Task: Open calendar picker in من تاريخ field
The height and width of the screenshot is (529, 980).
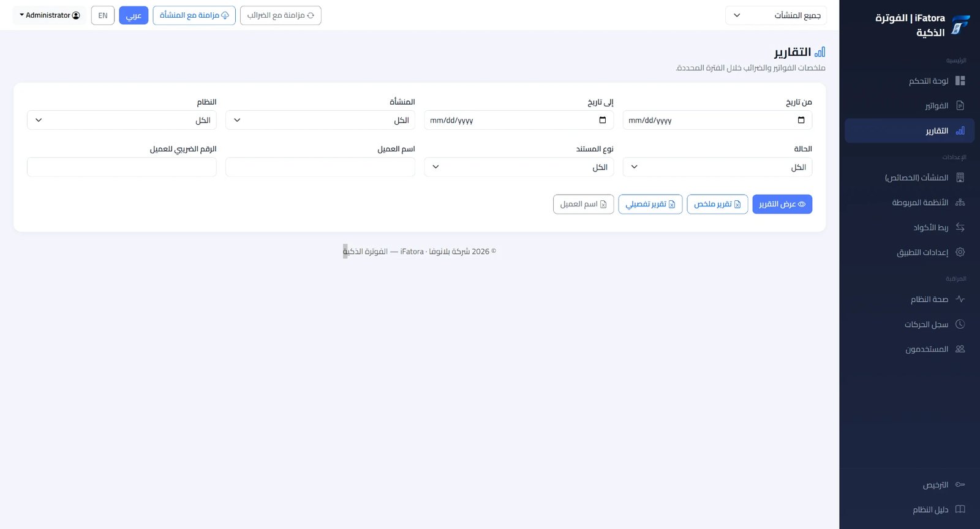Action: coord(801,120)
